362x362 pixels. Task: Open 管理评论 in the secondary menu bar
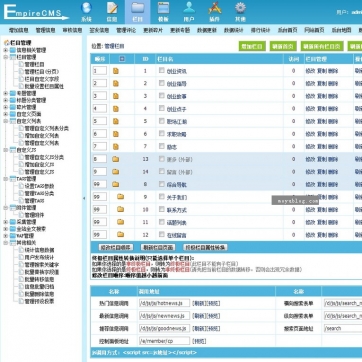(x=126, y=30)
